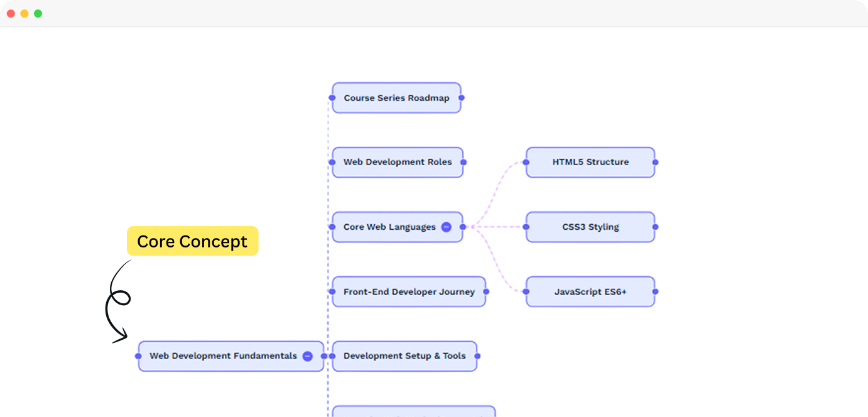Select the Front-End Developer Journey node
868x417 pixels.
coord(409,291)
